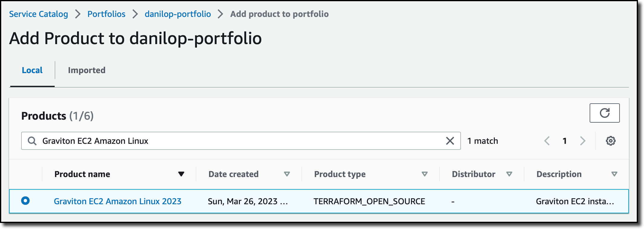Sort by Distributor column arrow

[x=509, y=174]
